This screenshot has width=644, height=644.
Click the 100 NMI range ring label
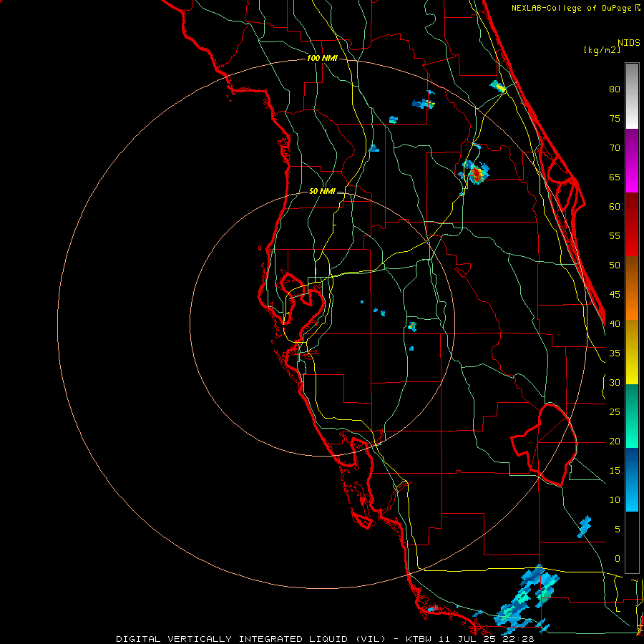(x=322, y=59)
